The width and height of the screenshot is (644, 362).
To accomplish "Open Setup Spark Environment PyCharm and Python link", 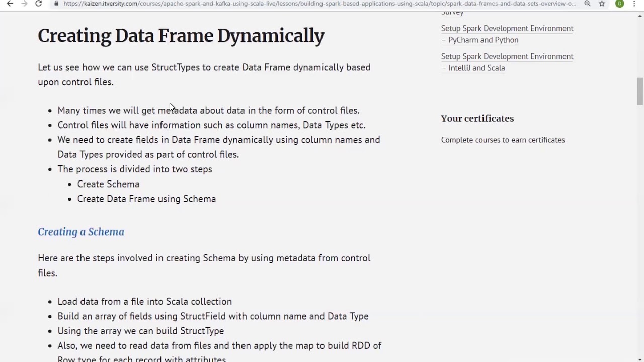I will tap(507, 34).
